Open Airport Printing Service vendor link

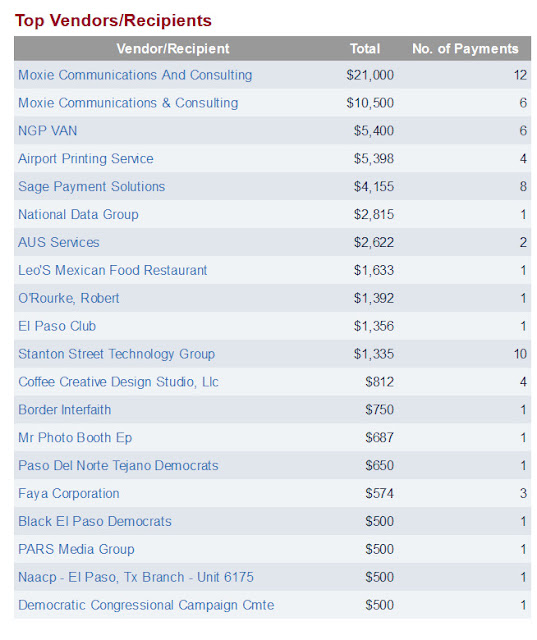click(86, 159)
